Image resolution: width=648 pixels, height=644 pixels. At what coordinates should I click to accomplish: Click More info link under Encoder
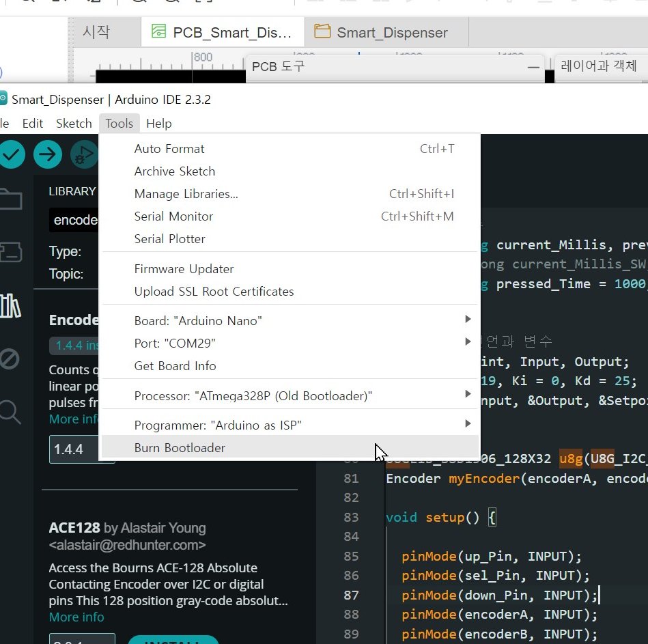[x=74, y=419]
